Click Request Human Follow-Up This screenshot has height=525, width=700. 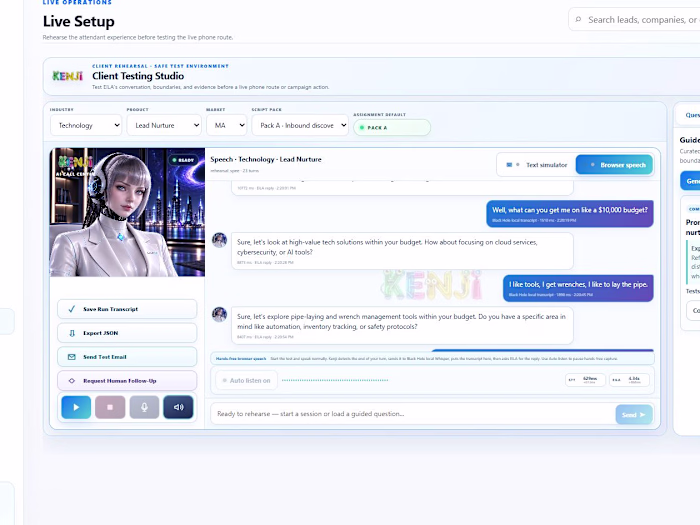coord(127,381)
